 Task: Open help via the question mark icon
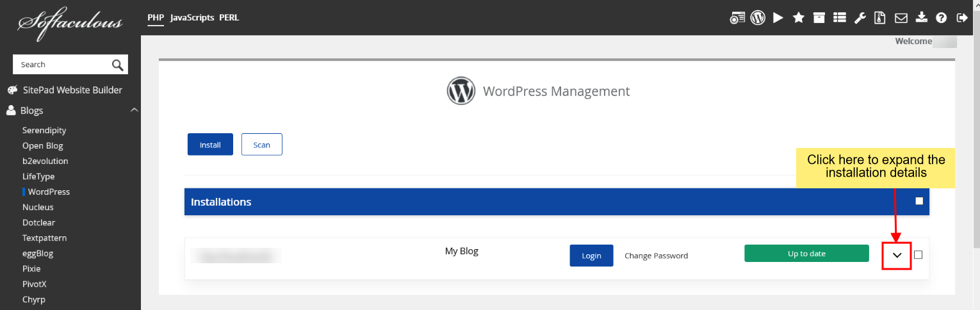942,18
